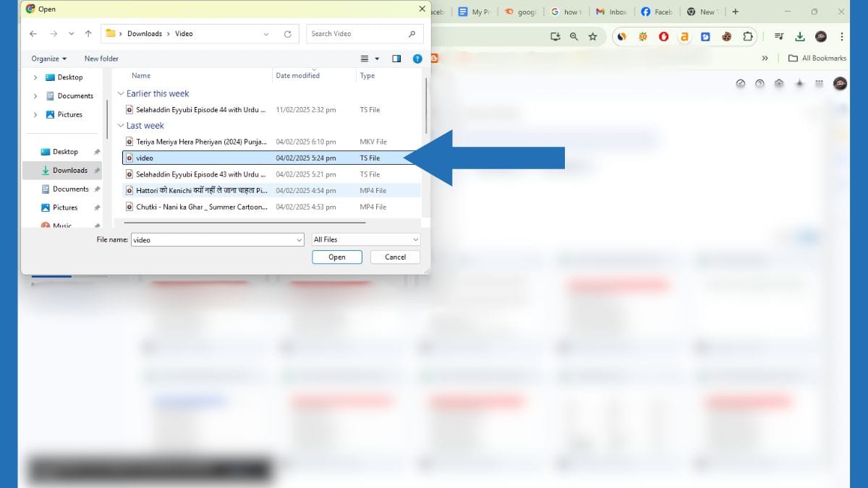Click Open to load the selected video
Image resolution: width=868 pixels, height=488 pixels.
pos(337,257)
